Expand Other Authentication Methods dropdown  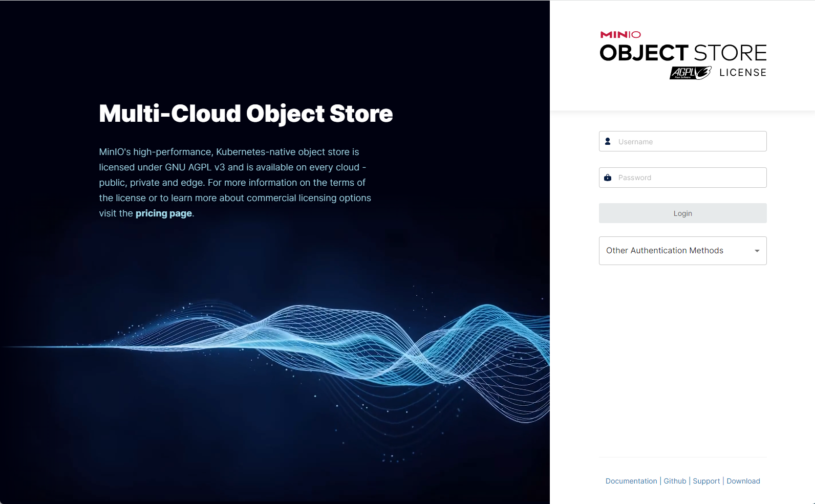(x=683, y=251)
